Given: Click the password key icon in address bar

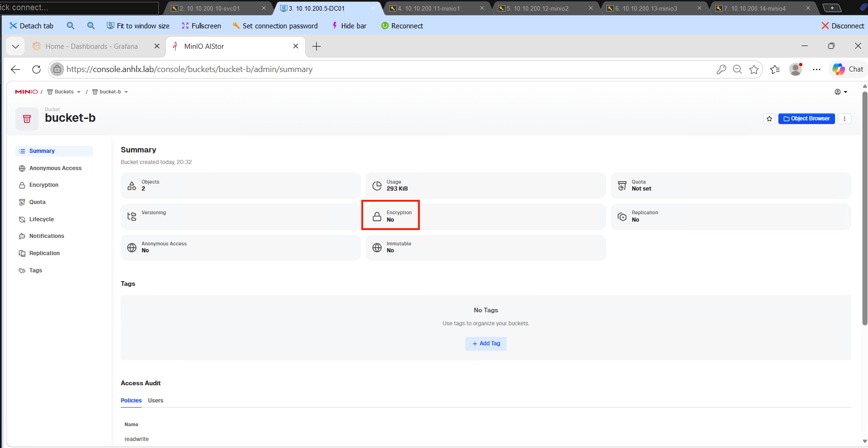Looking at the screenshot, I should pos(721,69).
